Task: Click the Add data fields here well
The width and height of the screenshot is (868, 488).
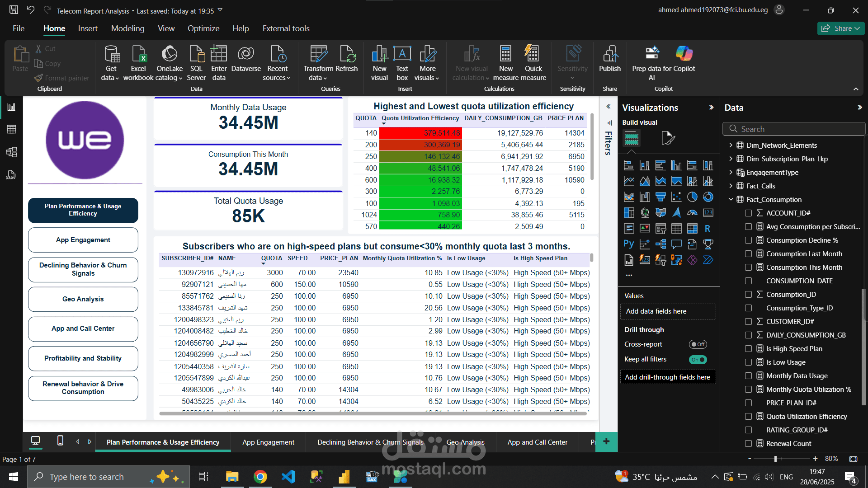Action: (668, 311)
